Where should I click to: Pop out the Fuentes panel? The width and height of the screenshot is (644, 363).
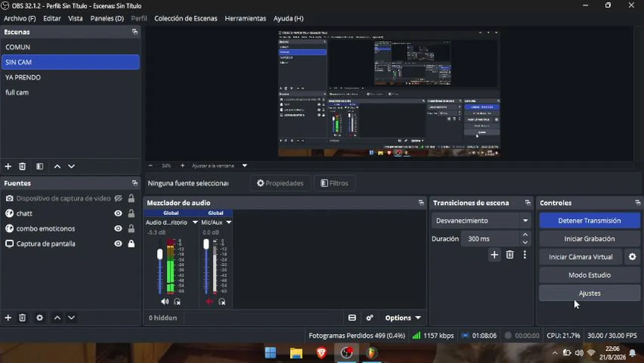pyautogui.click(x=135, y=183)
